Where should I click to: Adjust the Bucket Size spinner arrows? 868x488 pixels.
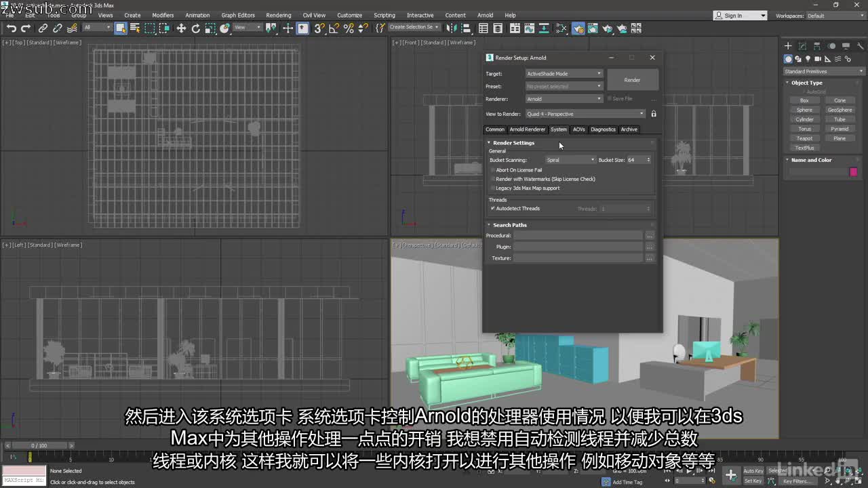tap(648, 160)
